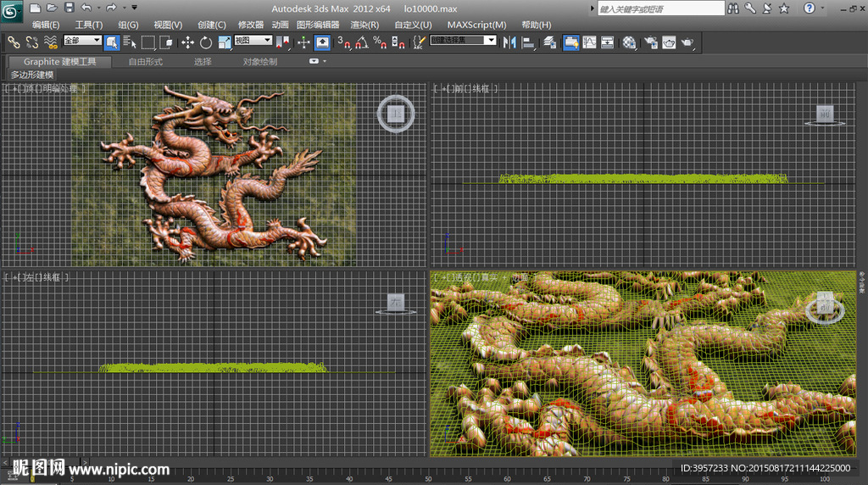Click the search keyword input field
The width and height of the screenshot is (868, 485).
pyautogui.click(x=660, y=8)
